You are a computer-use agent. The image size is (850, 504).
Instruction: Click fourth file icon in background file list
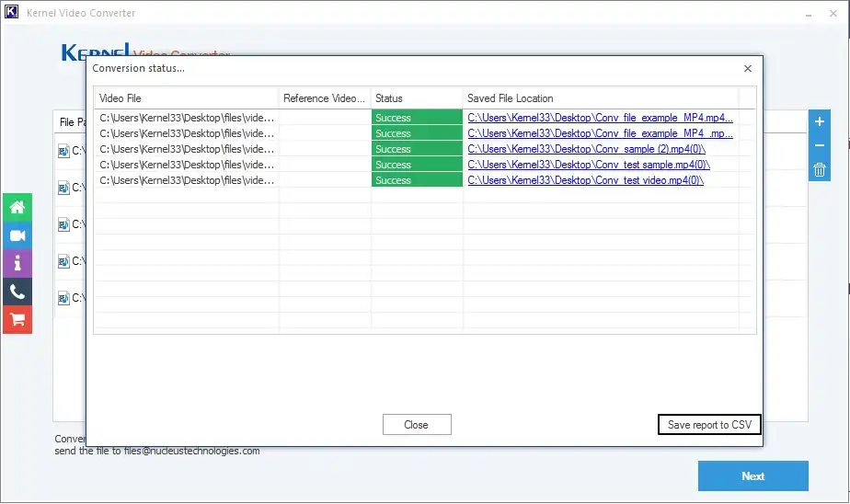pyautogui.click(x=63, y=261)
